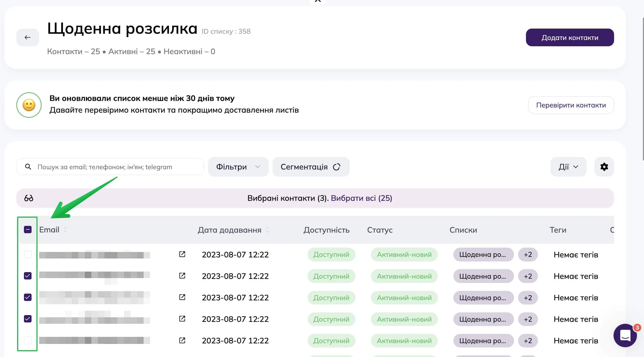This screenshot has width=644, height=357.
Task: Click the +2 lists badge in fifth row
Action: (528, 340)
